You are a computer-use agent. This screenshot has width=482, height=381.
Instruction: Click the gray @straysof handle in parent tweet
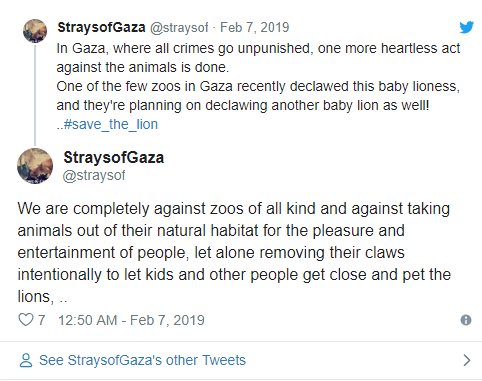pos(179,28)
